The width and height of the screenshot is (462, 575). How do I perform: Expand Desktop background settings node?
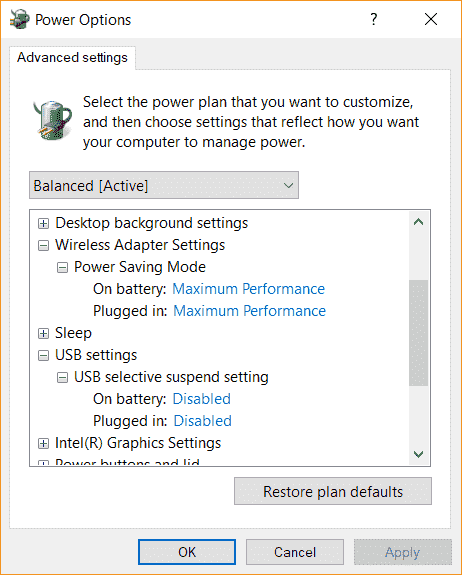[x=43, y=223]
